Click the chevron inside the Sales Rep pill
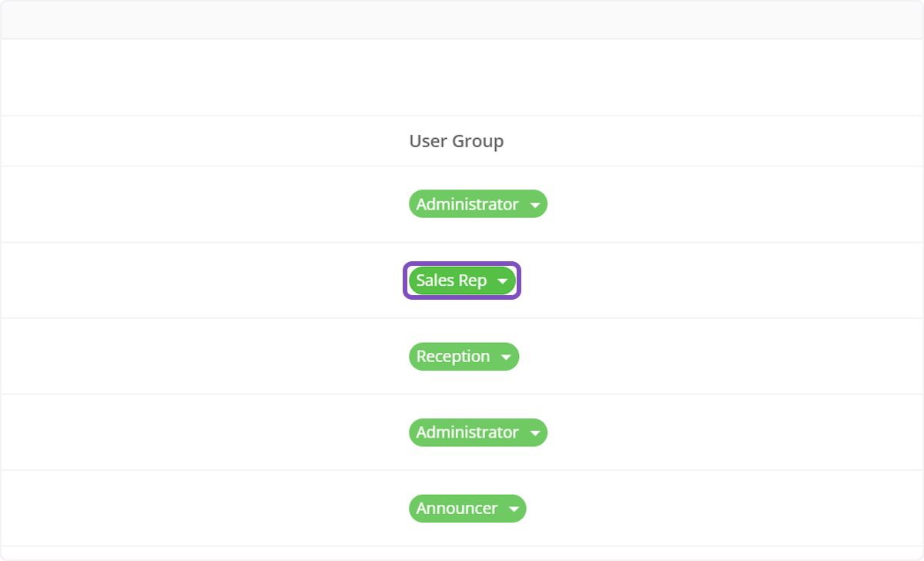The image size is (924, 561). tap(502, 280)
